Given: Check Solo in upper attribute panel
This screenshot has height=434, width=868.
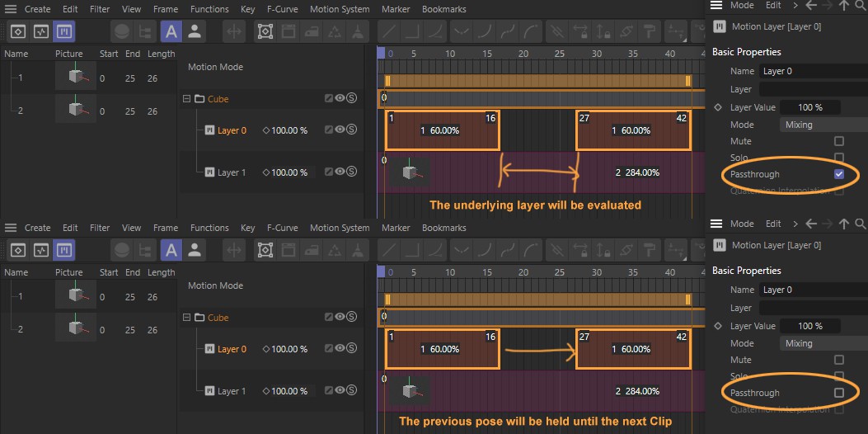Looking at the screenshot, I should tap(839, 158).
